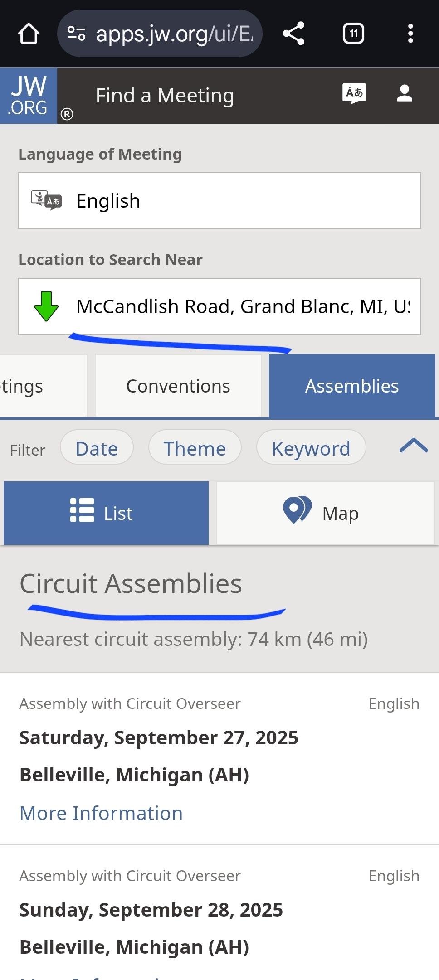The width and height of the screenshot is (439, 980).
Task: Open the browser three-dot menu
Action: click(410, 34)
